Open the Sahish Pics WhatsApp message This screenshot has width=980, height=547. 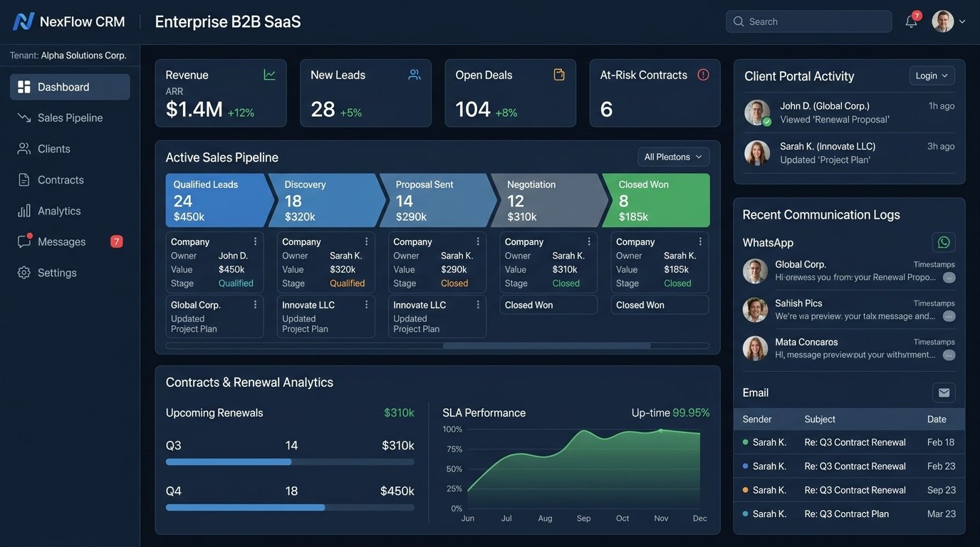(849, 309)
